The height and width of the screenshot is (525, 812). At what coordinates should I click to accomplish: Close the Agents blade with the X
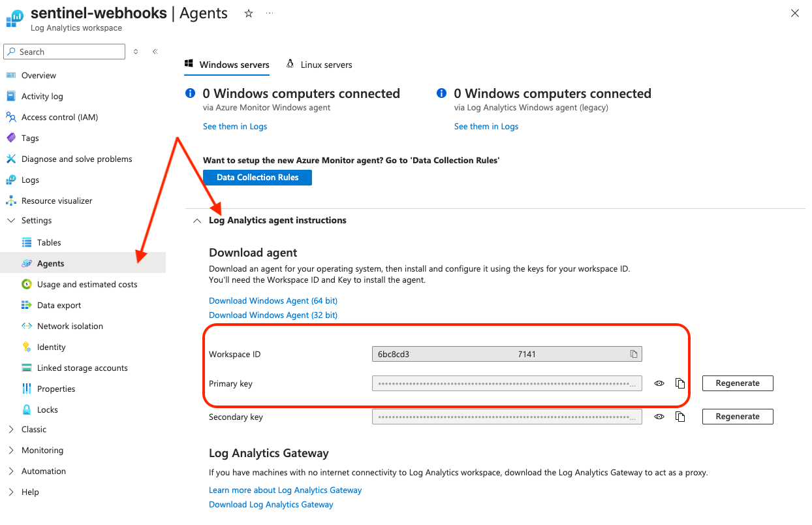pyautogui.click(x=795, y=13)
